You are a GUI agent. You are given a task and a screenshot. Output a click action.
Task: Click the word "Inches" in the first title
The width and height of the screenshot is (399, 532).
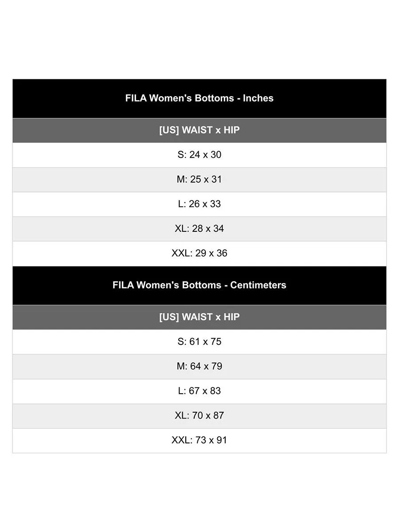click(258, 98)
